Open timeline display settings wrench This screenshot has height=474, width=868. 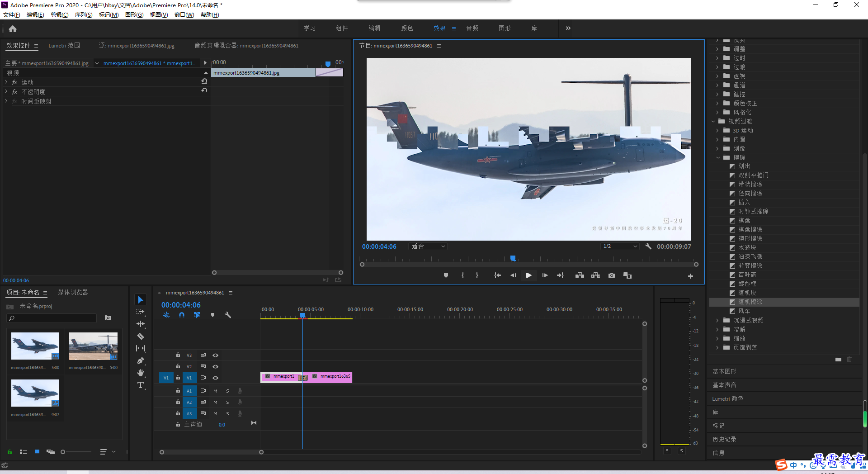228,315
